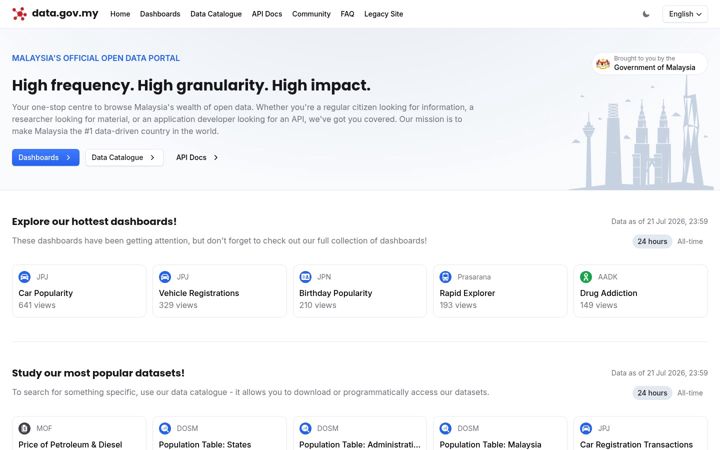Click the '210 views' text
Image resolution: width=720 pixels, height=450 pixels.
pos(318,305)
